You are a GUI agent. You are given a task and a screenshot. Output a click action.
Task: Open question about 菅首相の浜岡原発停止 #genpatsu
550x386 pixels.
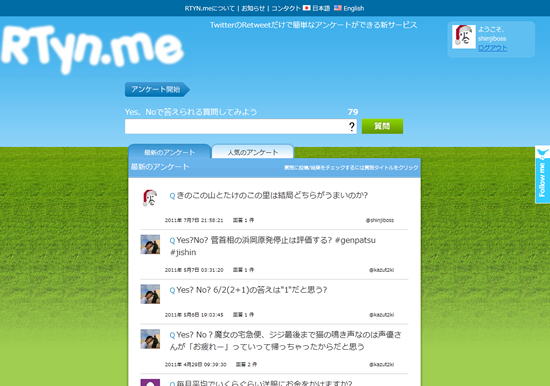[273, 246]
